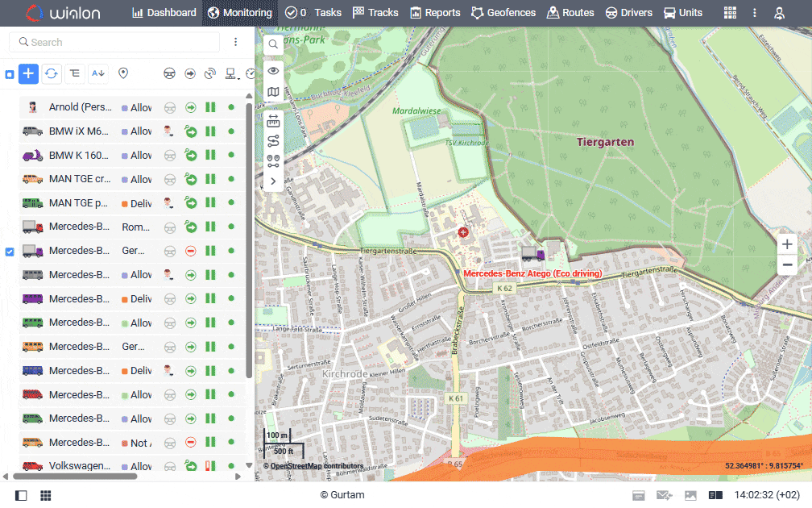Open the user account profile icon
The height and width of the screenshot is (508, 812).
779,13
